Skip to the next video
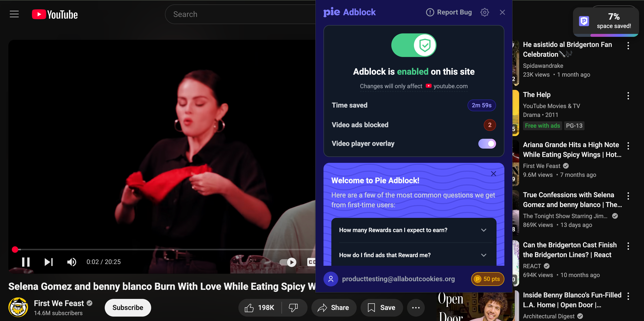This screenshot has width=644, height=321. [48, 262]
